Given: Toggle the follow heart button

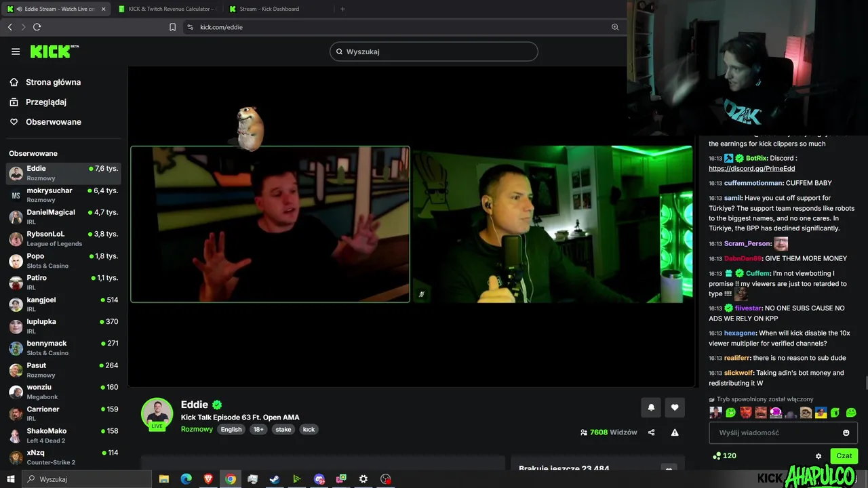Looking at the screenshot, I should pyautogui.click(x=675, y=407).
